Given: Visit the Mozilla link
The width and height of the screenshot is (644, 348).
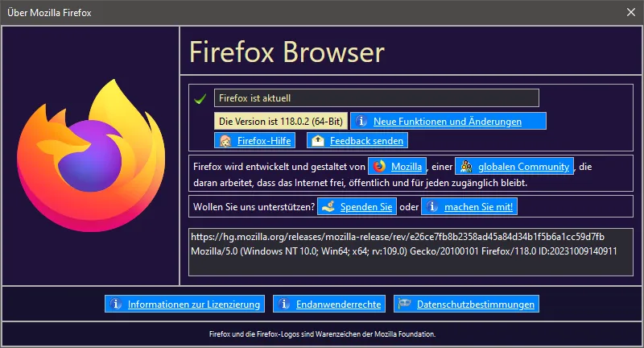Looking at the screenshot, I should [x=397, y=167].
